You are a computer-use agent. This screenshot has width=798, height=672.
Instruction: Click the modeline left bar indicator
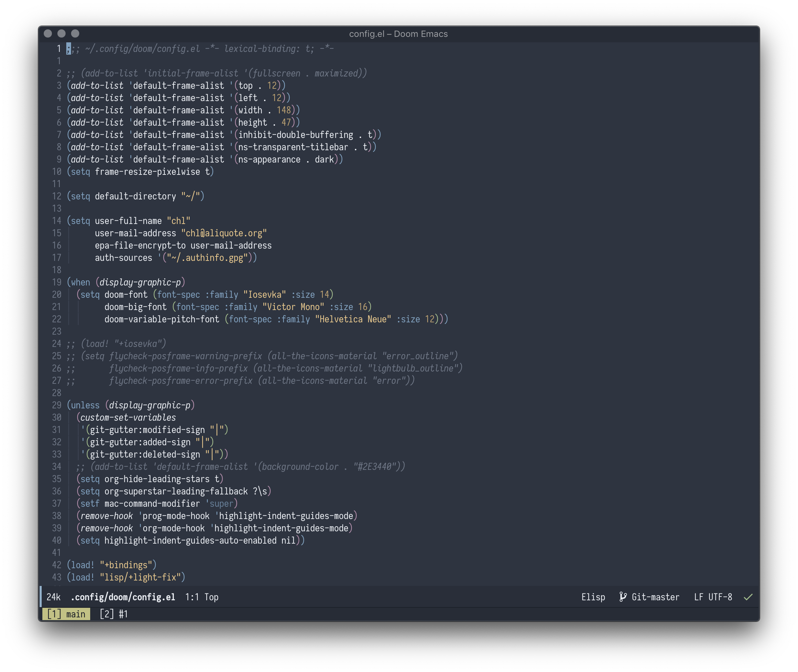click(41, 597)
